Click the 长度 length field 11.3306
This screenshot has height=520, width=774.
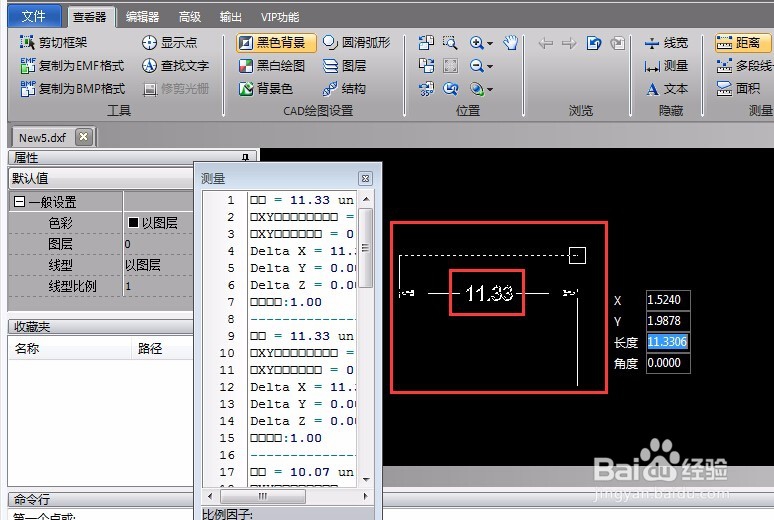[x=668, y=342]
